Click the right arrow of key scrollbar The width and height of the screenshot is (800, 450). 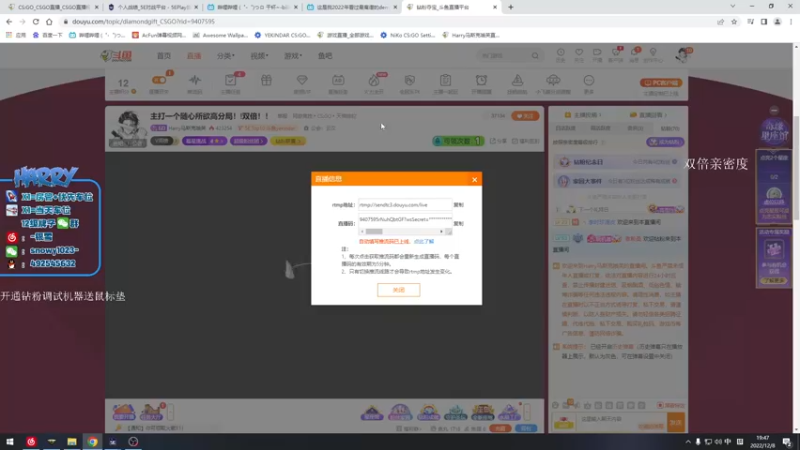pyautogui.click(x=441, y=232)
